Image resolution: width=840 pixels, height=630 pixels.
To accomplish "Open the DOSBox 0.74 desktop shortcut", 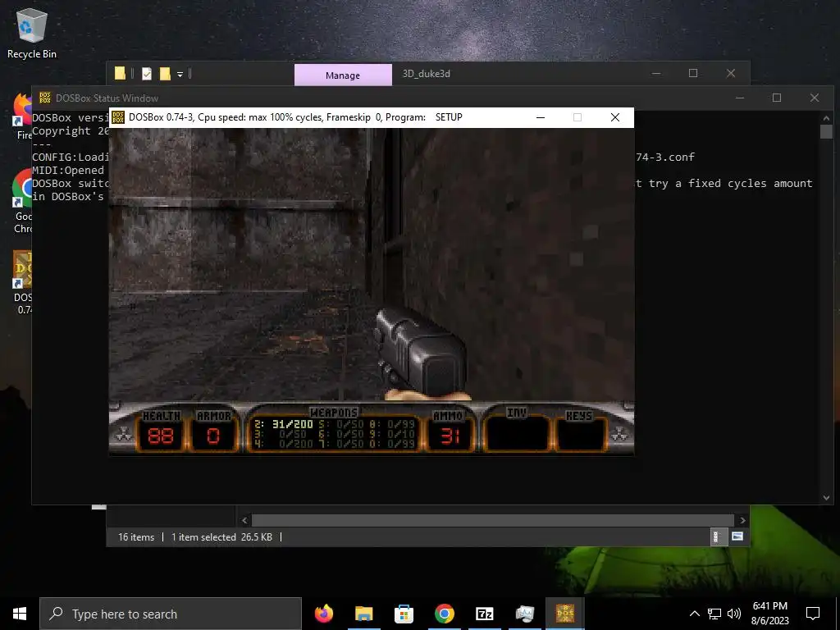I will (x=22, y=282).
